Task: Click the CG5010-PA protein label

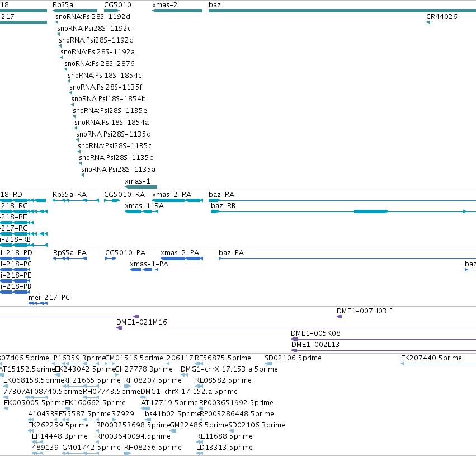Action: pos(125,253)
